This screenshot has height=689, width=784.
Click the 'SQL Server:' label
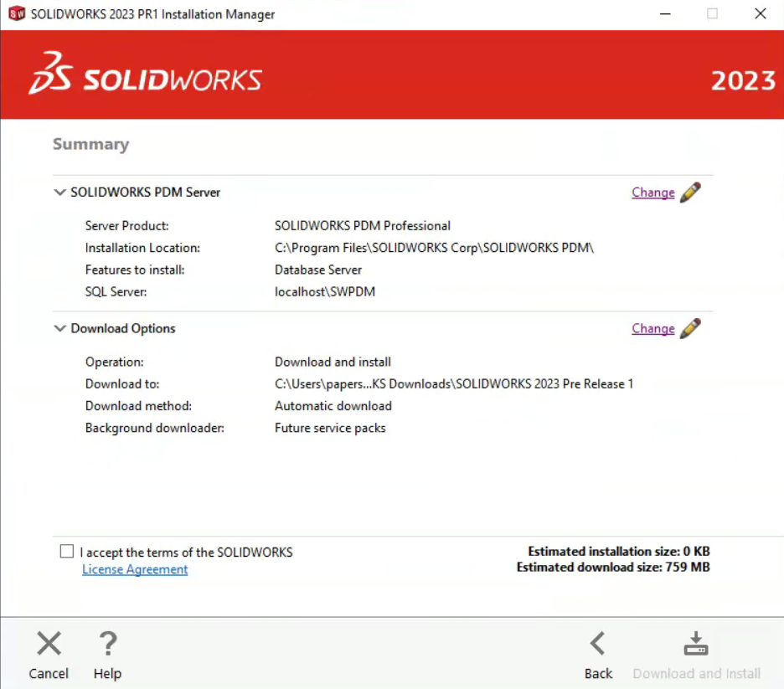click(116, 292)
